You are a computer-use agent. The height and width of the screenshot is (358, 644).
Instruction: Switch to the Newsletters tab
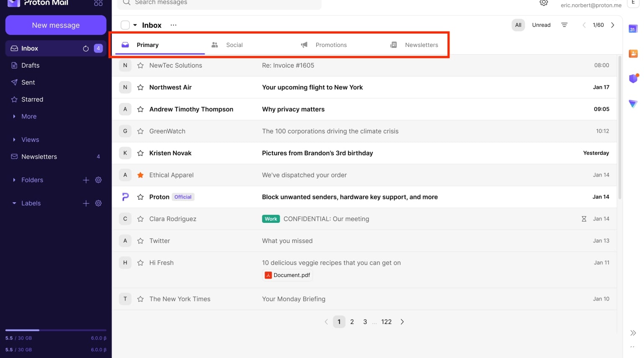click(x=414, y=45)
